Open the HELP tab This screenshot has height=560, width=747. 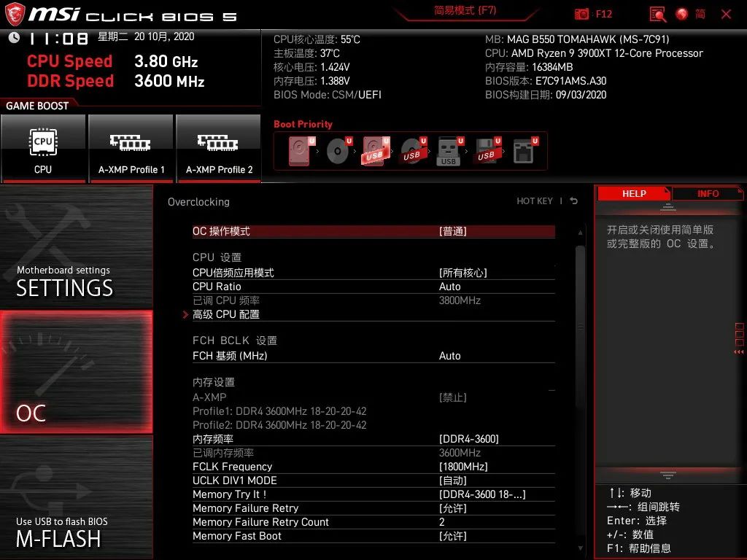click(x=633, y=193)
